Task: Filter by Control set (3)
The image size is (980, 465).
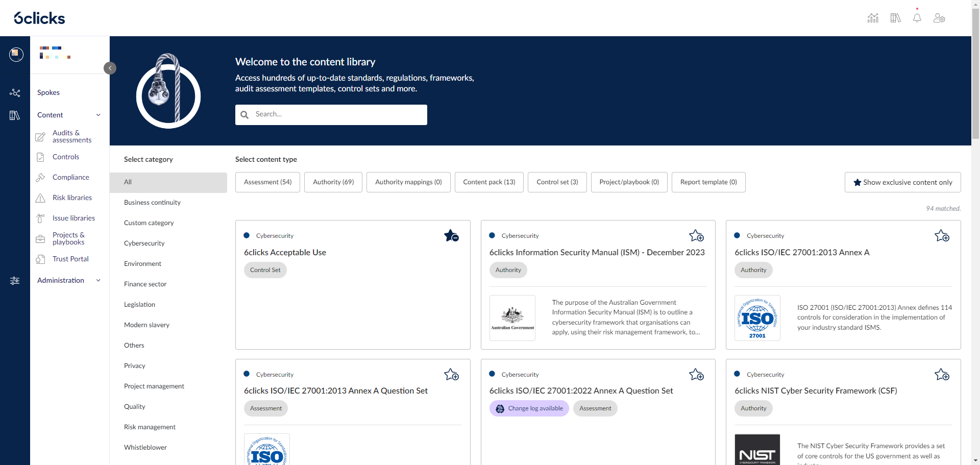Action: coord(557,182)
